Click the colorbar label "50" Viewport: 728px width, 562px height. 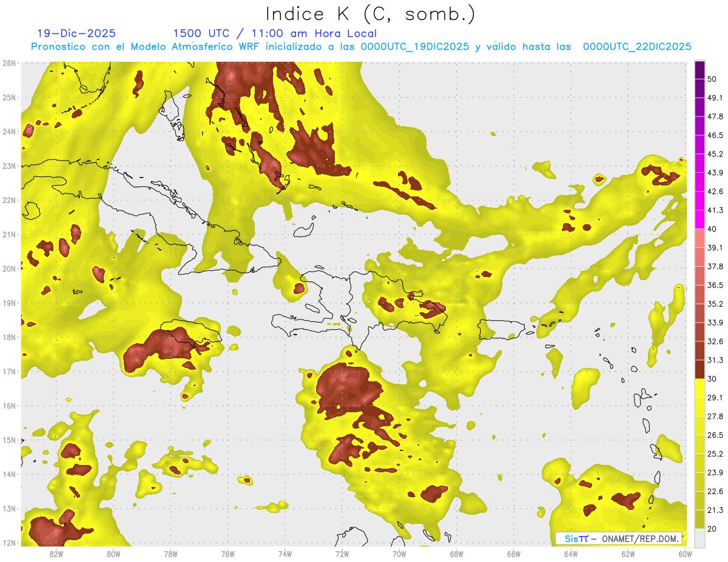coord(713,79)
